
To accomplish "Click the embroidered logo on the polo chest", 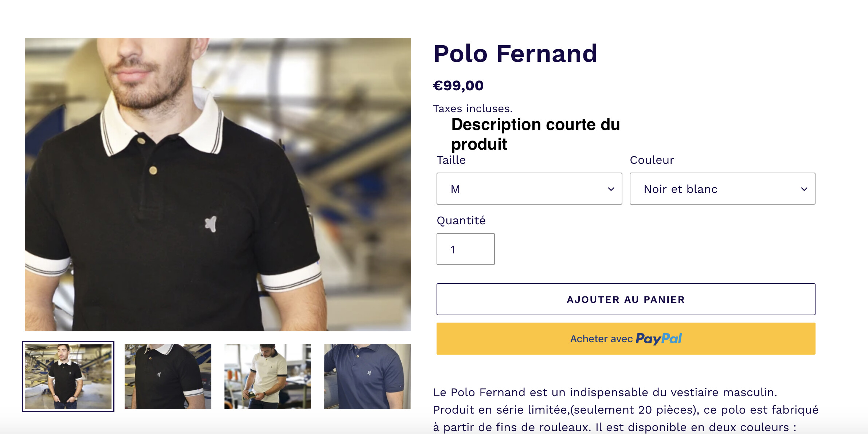I will [211, 224].
